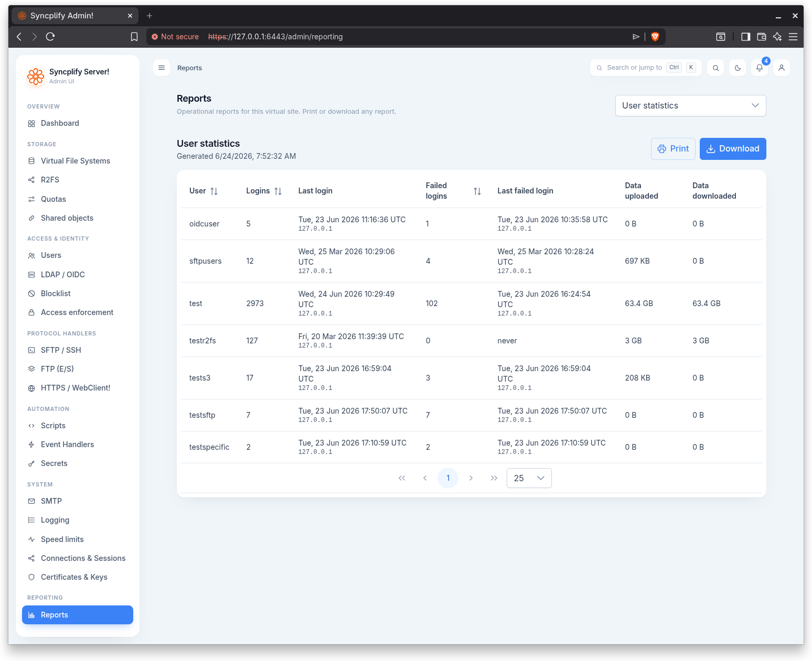This screenshot has height=661, width=812.
Task: Click the browser address bar URL
Action: click(275, 37)
